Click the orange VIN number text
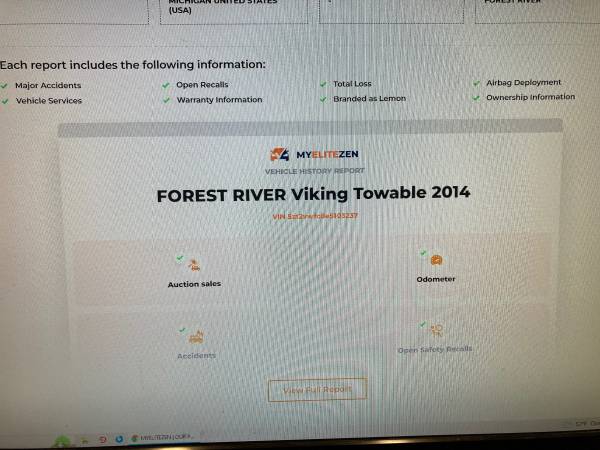Image resolution: width=600 pixels, height=450 pixels. 315,216
